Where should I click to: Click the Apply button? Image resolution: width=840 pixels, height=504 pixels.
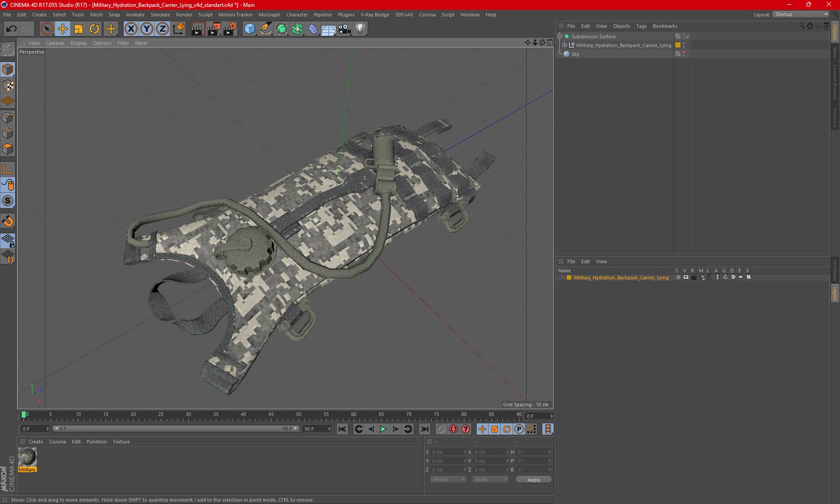533,479
